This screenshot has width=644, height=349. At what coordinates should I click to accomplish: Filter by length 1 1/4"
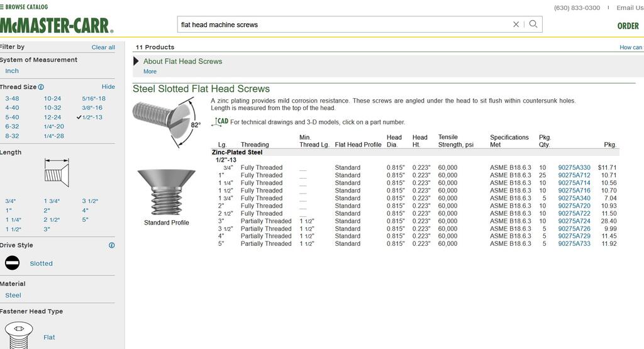[x=13, y=219]
